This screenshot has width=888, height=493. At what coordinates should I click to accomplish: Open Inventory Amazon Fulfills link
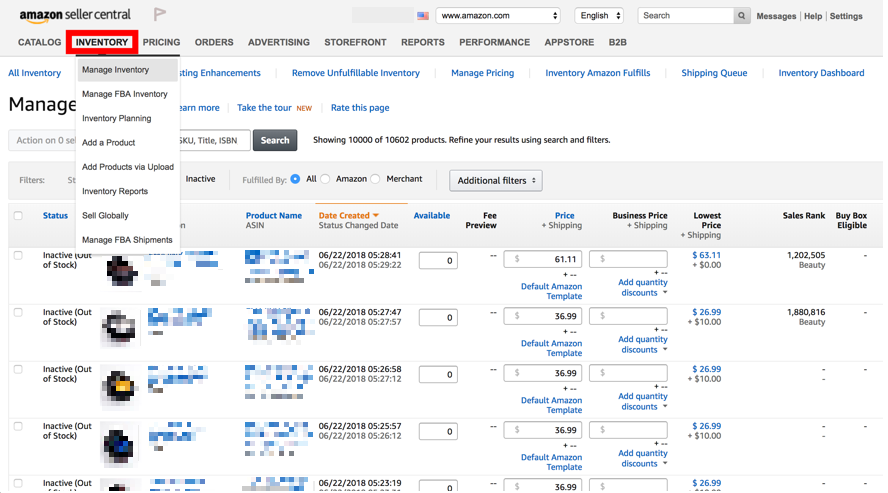597,73
